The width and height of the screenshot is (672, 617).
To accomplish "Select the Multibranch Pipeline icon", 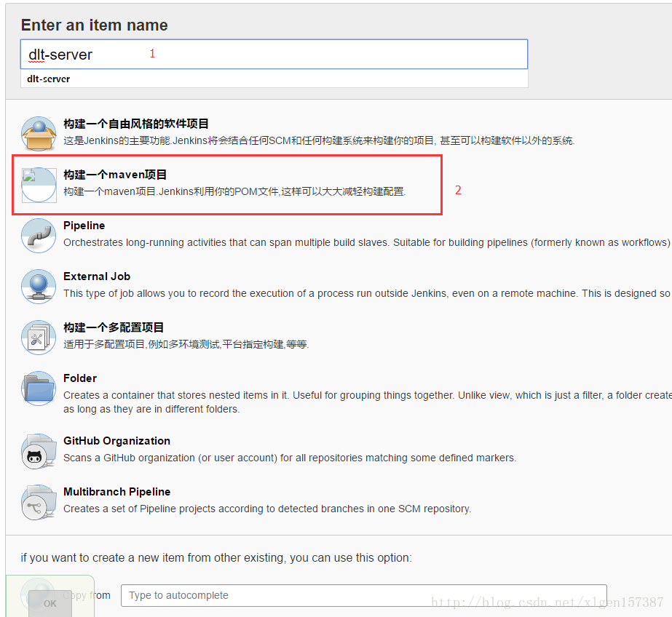I will click(38, 501).
